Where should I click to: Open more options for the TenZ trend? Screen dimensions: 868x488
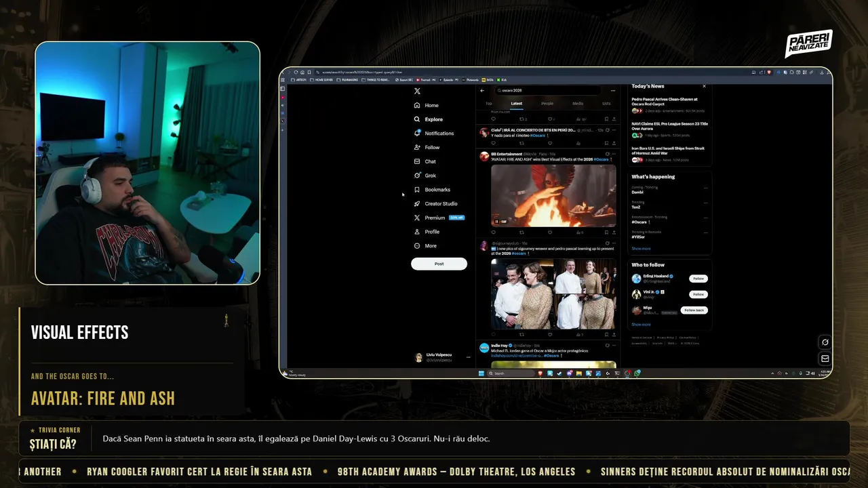705,203
